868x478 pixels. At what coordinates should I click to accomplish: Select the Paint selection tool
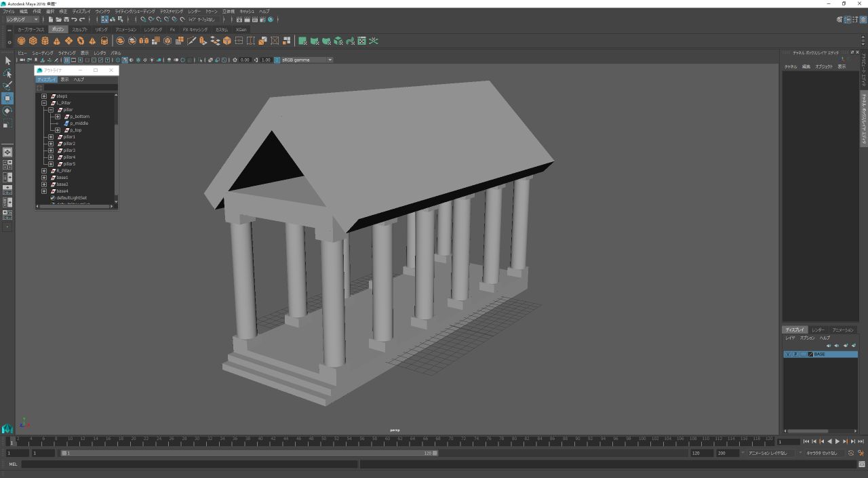(7, 85)
